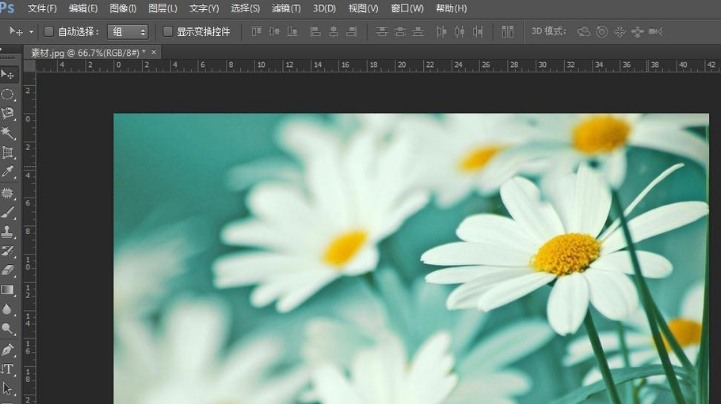Choose 3D mode pan object icon

click(x=619, y=32)
